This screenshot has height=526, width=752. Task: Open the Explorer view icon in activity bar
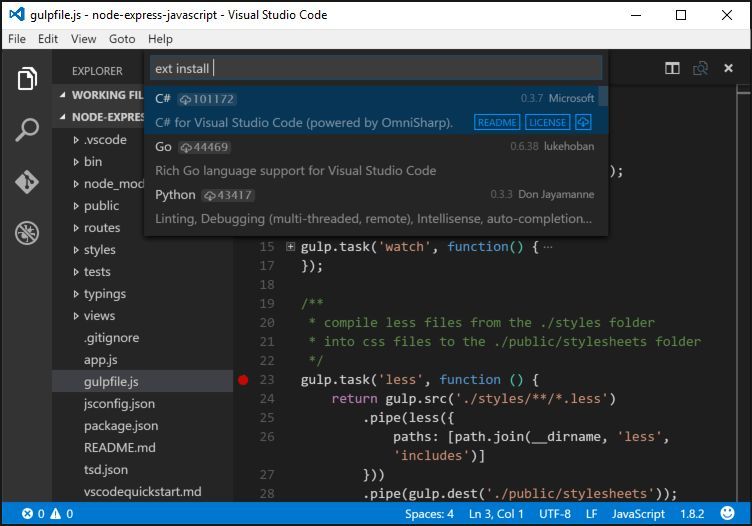point(27,78)
